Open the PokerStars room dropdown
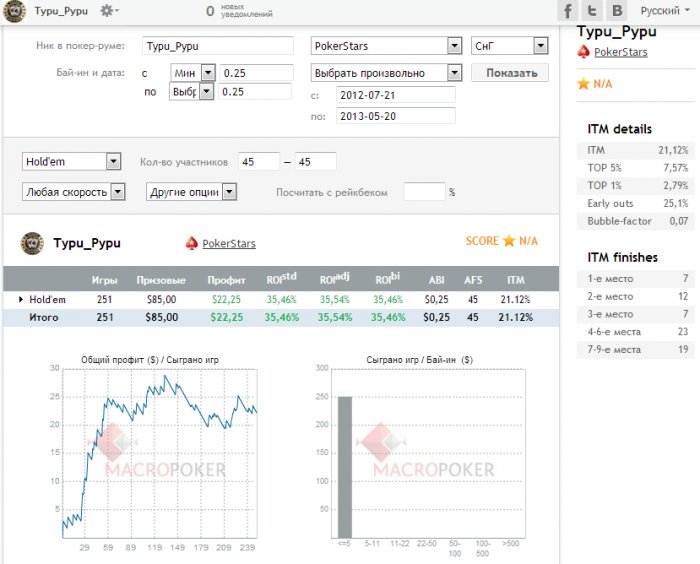Image resolution: width=700 pixels, height=564 pixels. [386, 46]
